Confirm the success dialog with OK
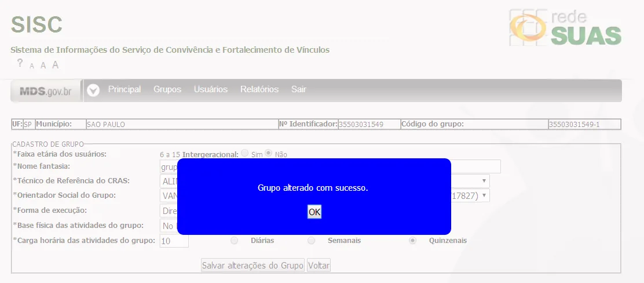 pyautogui.click(x=314, y=212)
